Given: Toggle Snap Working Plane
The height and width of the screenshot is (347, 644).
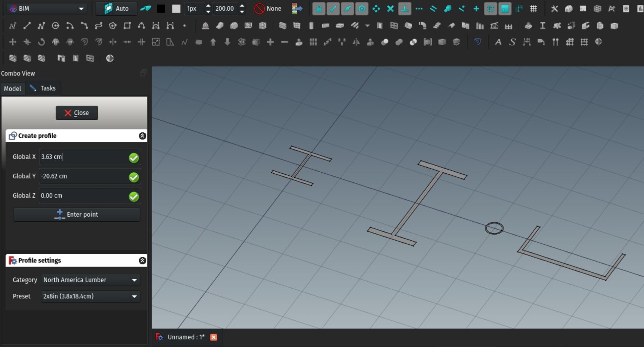Looking at the screenshot, I should pyautogui.click(x=505, y=9).
